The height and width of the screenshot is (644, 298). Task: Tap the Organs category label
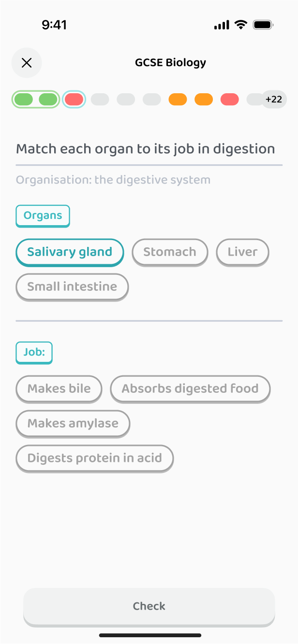43,216
